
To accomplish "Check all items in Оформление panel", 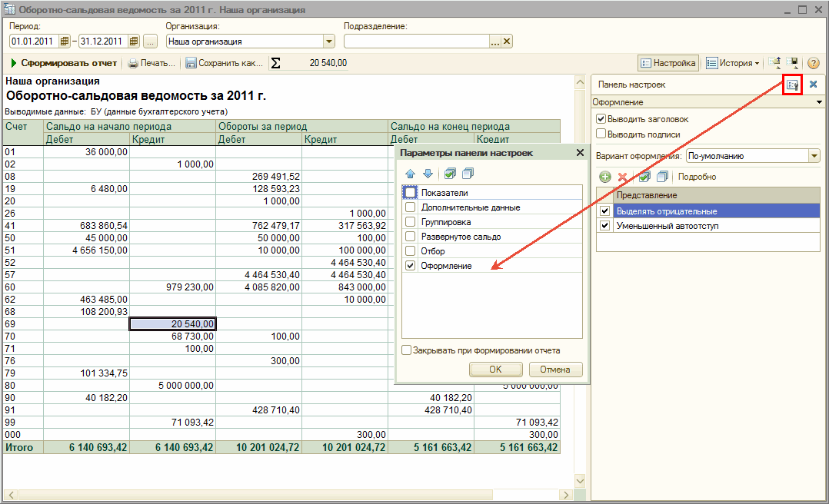I will [644, 177].
